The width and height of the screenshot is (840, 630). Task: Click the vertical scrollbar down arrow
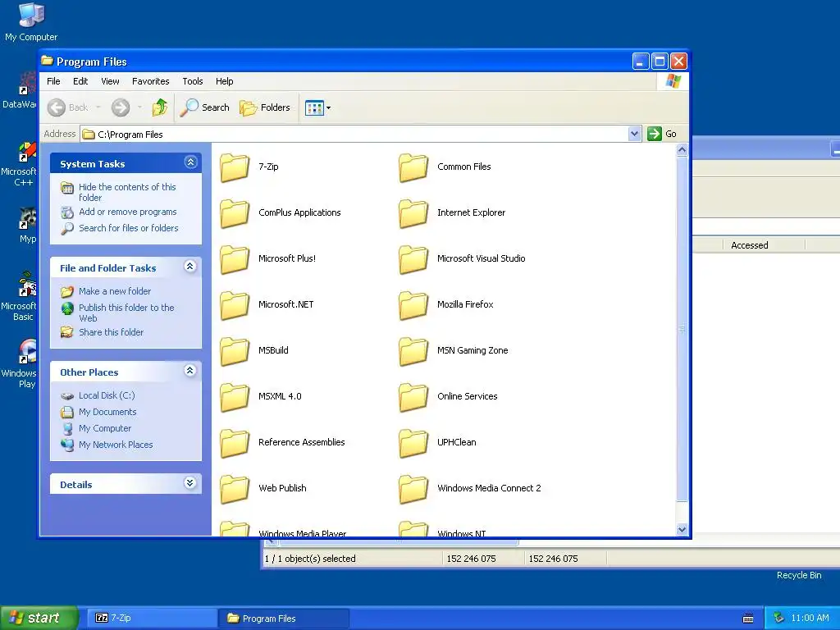coord(682,529)
